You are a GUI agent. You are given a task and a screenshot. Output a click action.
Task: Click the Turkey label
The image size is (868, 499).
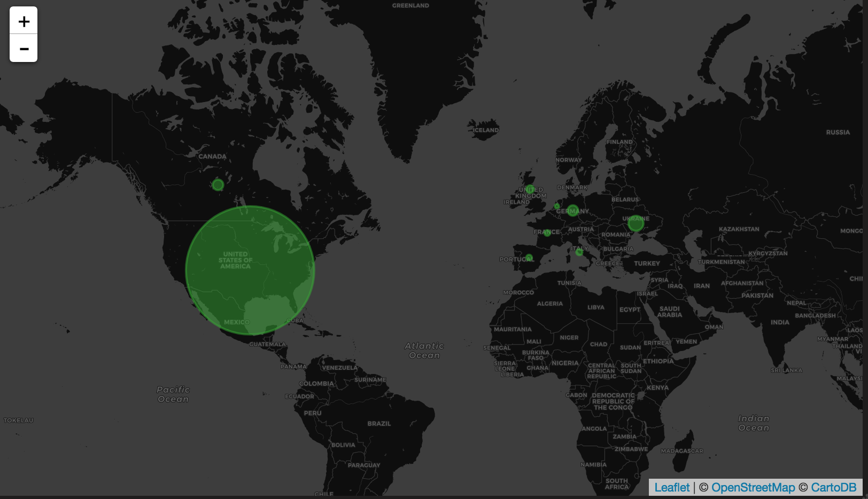(x=647, y=263)
